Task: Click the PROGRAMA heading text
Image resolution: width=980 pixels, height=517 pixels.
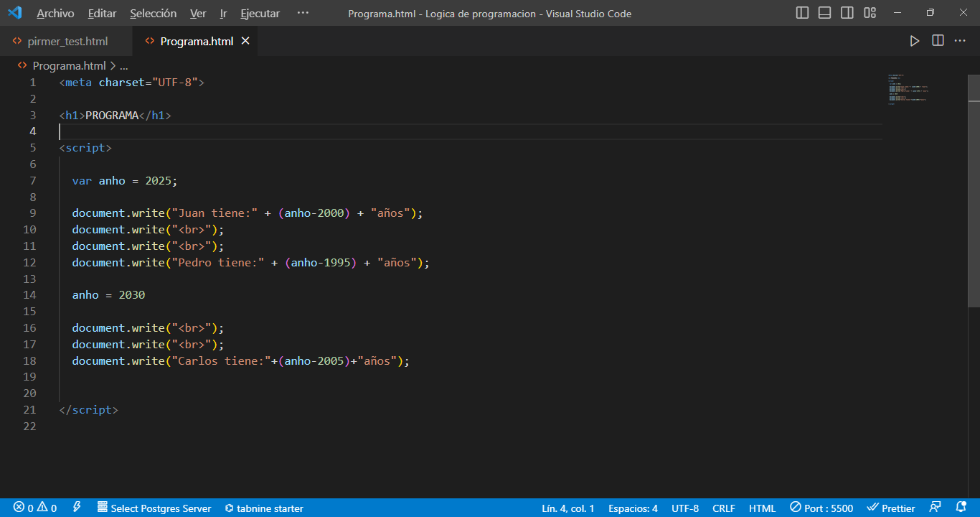Action: tap(112, 116)
